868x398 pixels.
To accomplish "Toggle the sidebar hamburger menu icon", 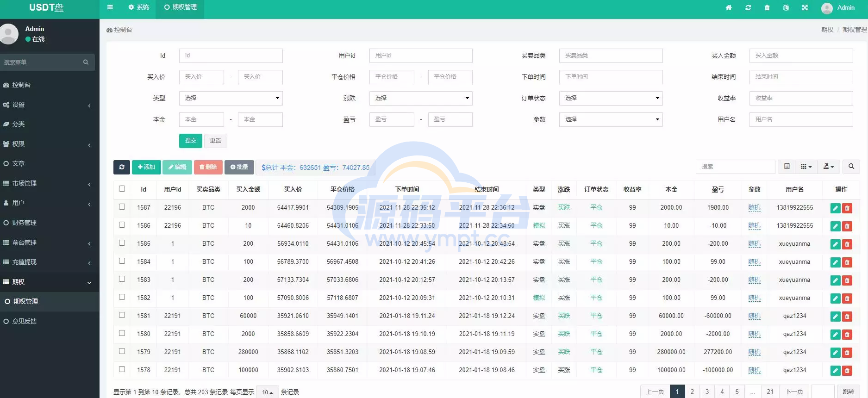I will coord(110,7).
